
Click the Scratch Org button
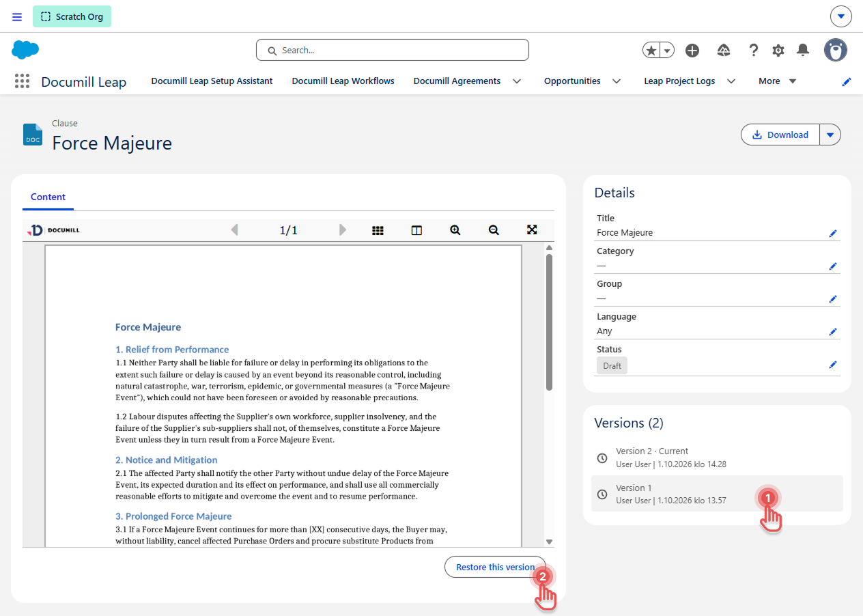pos(72,16)
